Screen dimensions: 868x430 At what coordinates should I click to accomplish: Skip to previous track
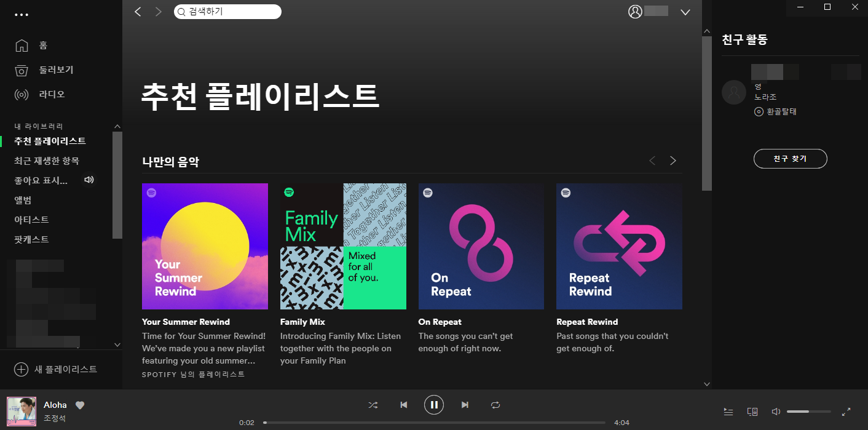tap(403, 405)
